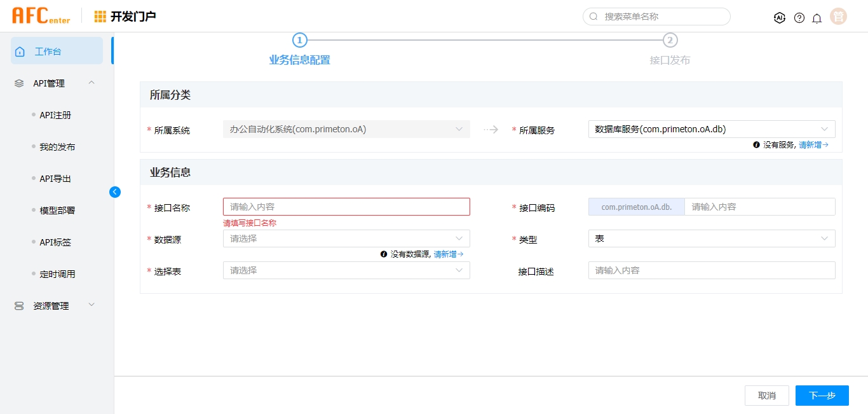Click the 下一步 button
The height and width of the screenshot is (414, 868).
822,396
